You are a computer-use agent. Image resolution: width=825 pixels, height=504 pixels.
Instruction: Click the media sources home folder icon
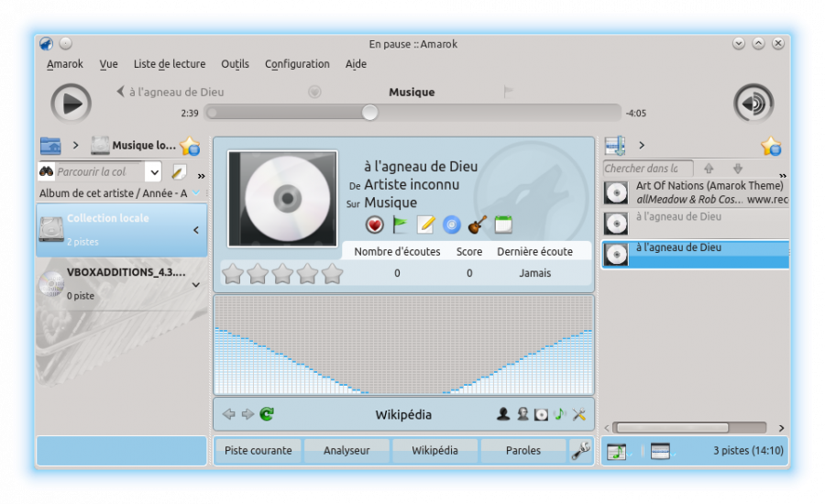50,145
